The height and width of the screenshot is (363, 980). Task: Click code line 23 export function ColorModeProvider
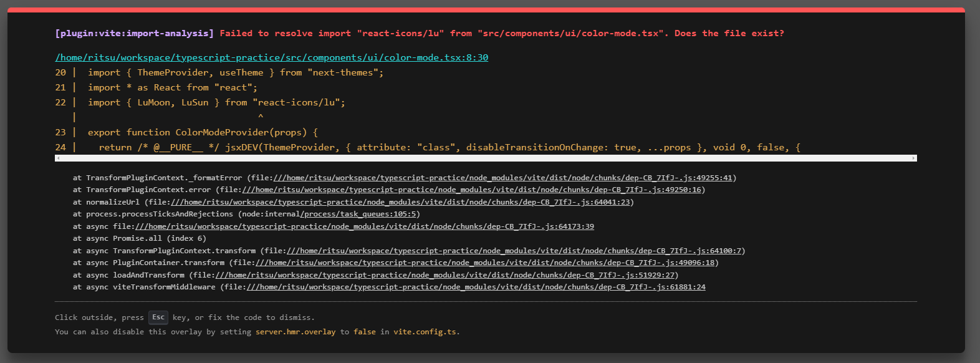tap(186, 132)
